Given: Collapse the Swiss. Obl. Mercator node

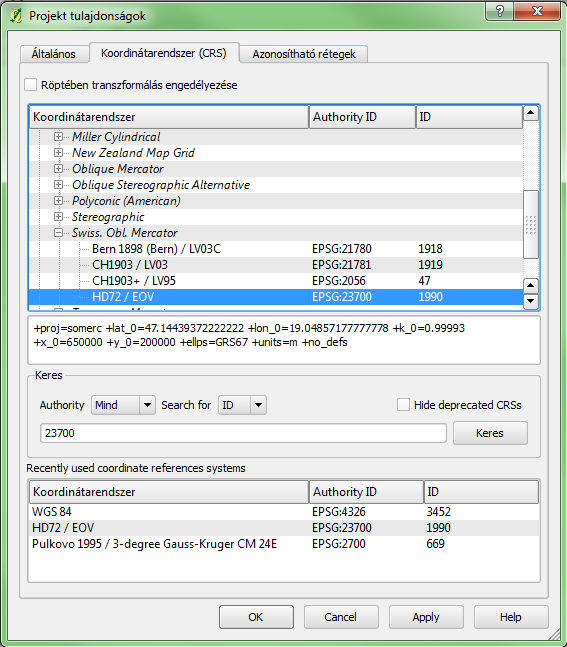Looking at the screenshot, I should coord(59,233).
